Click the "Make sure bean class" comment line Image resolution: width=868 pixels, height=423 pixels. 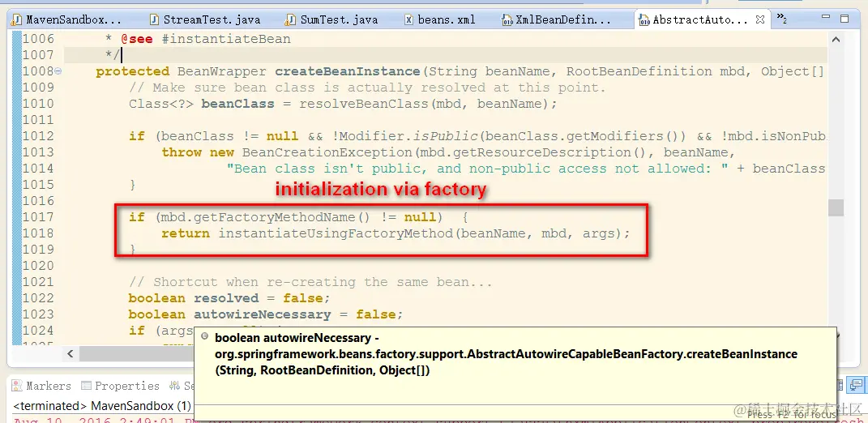tap(368, 88)
